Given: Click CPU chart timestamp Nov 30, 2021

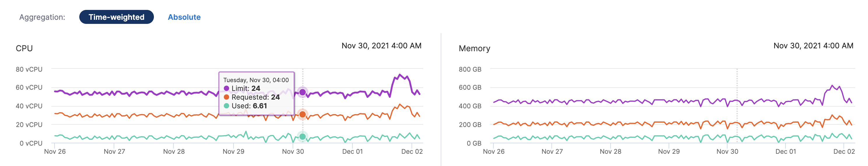Looking at the screenshot, I should point(381,46).
